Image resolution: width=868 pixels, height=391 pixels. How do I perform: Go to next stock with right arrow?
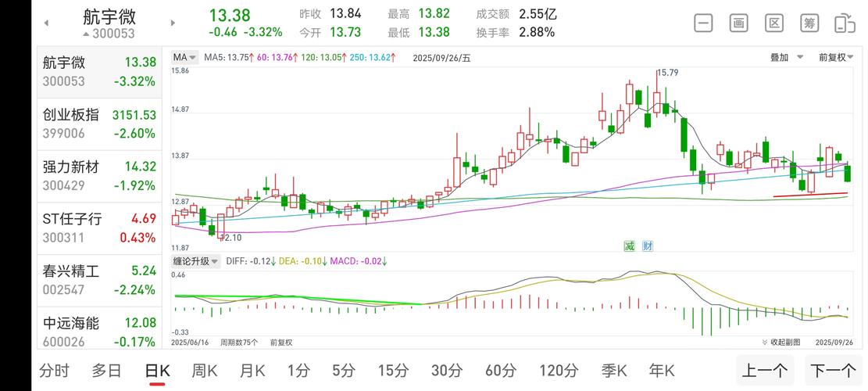[173, 23]
